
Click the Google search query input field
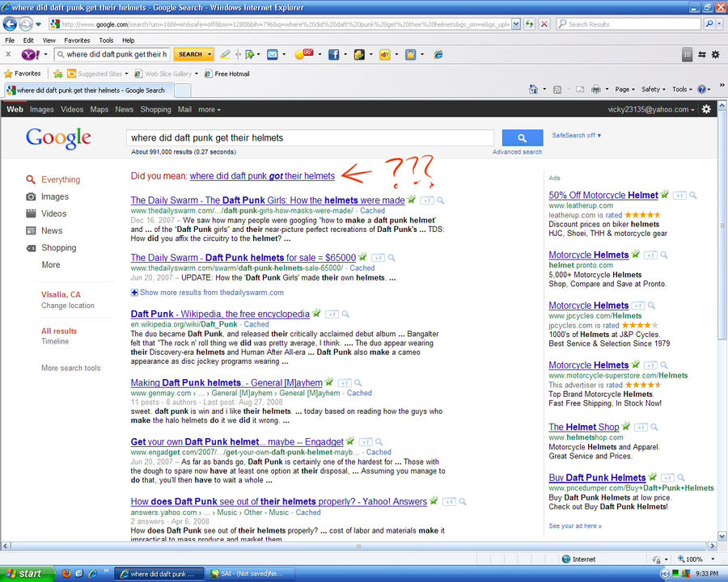click(310, 138)
